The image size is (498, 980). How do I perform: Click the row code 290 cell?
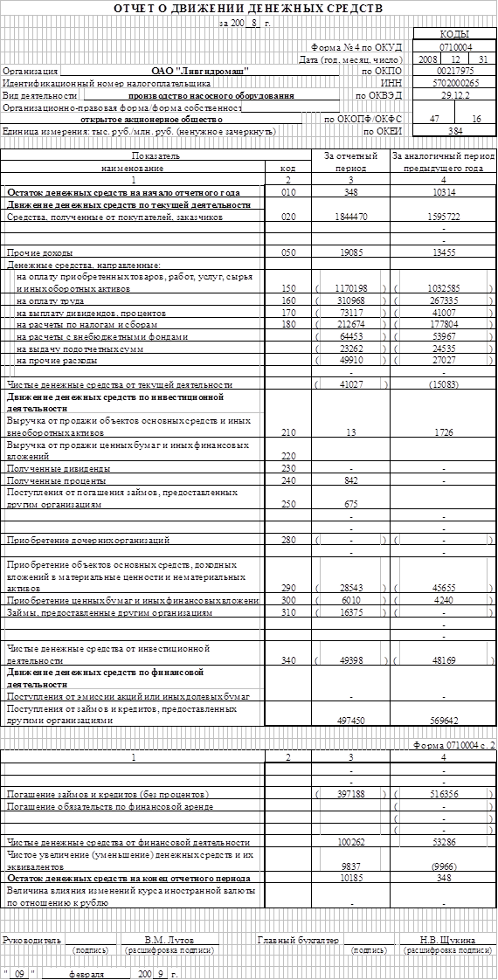tap(288, 589)
